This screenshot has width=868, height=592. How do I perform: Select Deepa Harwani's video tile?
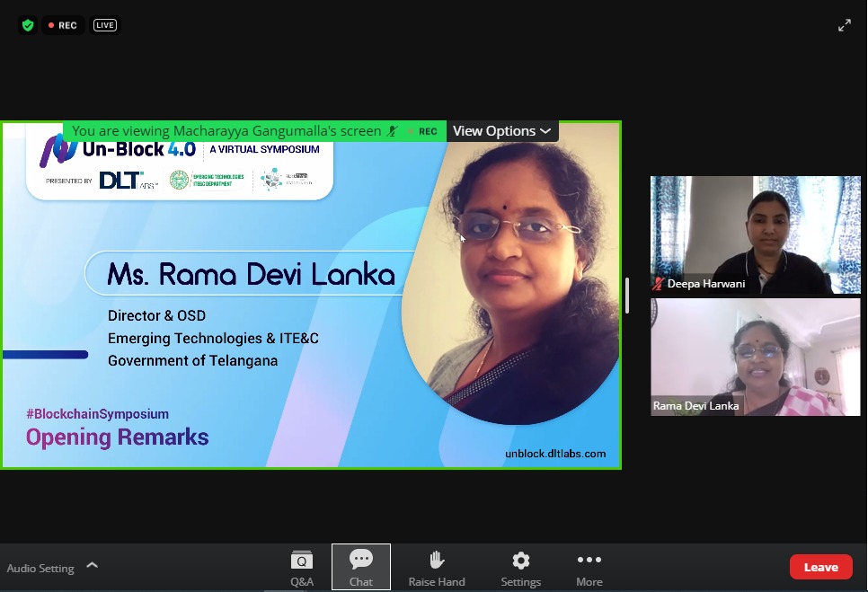tap(756, 234)
